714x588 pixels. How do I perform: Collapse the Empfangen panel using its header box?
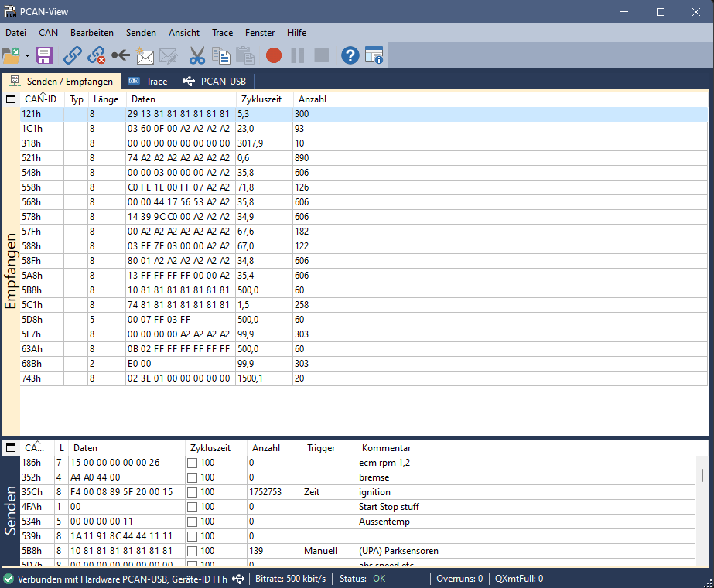click(x=11, y=99)
